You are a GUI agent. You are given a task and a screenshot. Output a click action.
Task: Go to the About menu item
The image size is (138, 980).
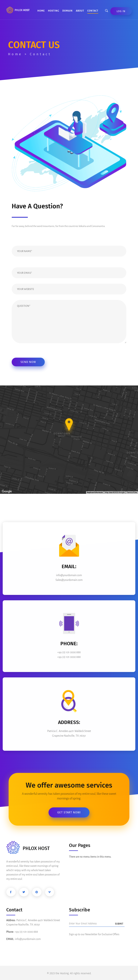pyautogui.click(x=80, y=11)
